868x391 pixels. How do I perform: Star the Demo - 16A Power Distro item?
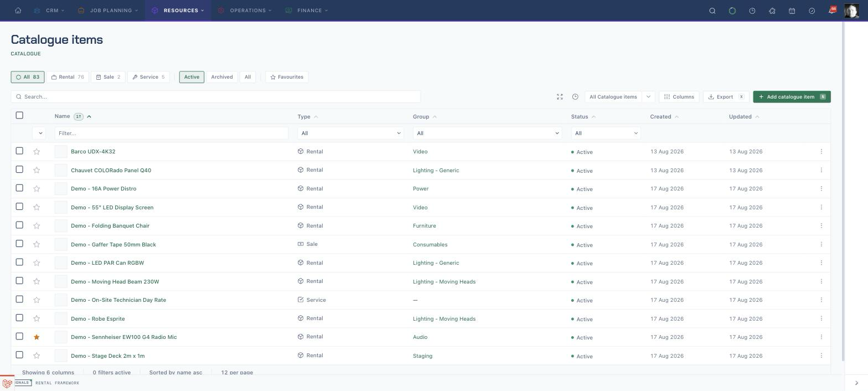pyautogui.click(x=37, y=189)
